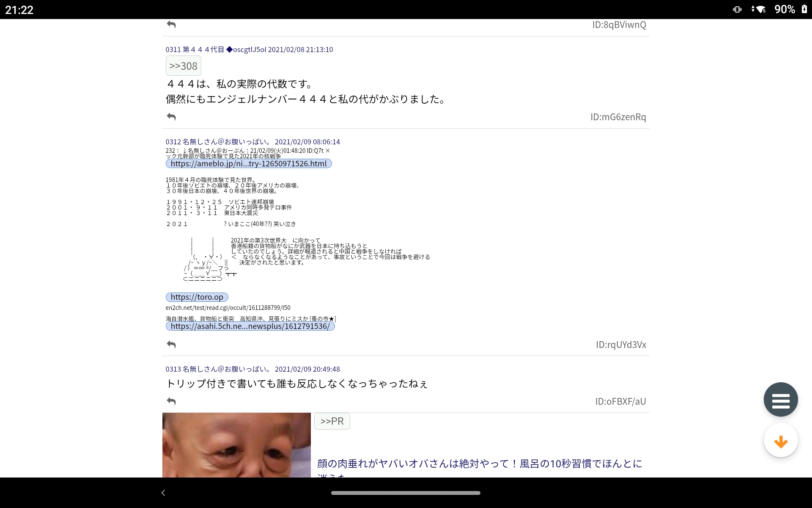812x508 pixels.
Task: Select quoted header 232：名無しさん@おーぷん
Action: click(x=247, y=151)
